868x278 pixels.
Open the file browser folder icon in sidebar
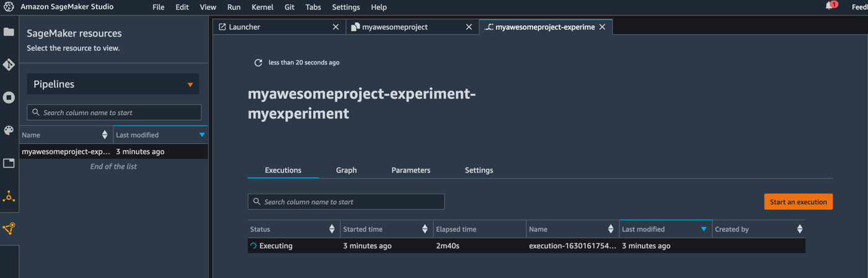pyautogui.click(x=9, y=32)
